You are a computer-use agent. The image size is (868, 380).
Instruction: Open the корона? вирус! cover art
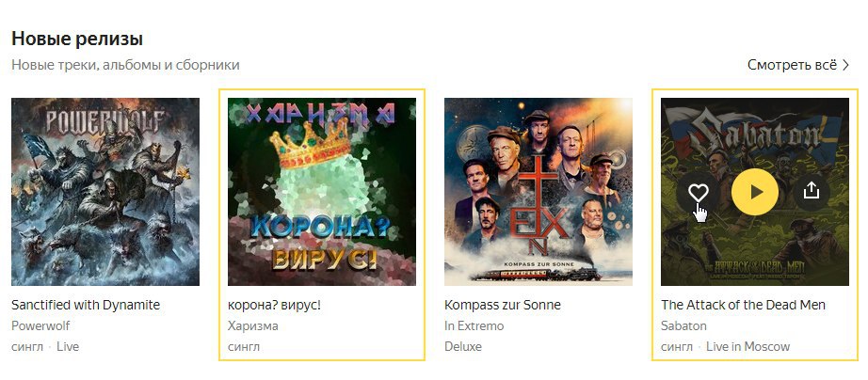(x=322, y=192)
